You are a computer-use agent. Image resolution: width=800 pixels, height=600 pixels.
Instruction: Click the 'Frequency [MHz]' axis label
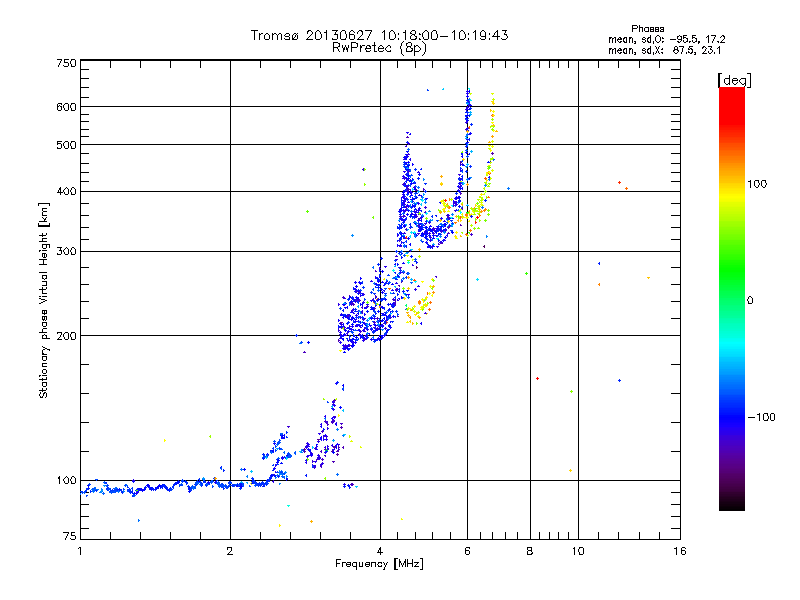pyautogui.click(x=379, y=564)
